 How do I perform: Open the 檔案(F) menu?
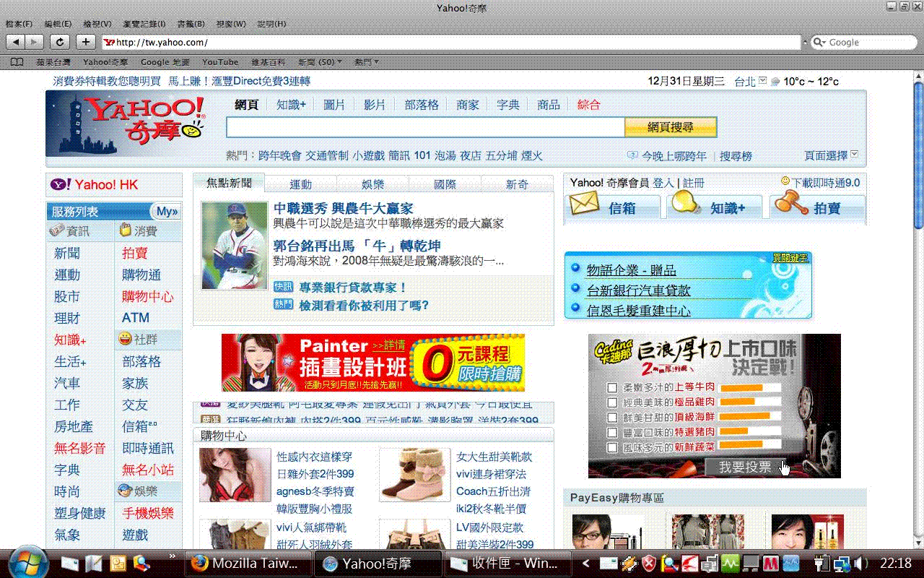click(18, 24)
